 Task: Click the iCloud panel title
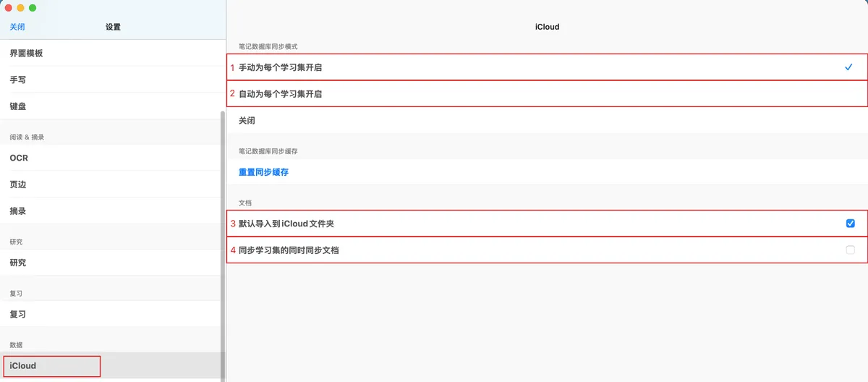tap(547, 27)
